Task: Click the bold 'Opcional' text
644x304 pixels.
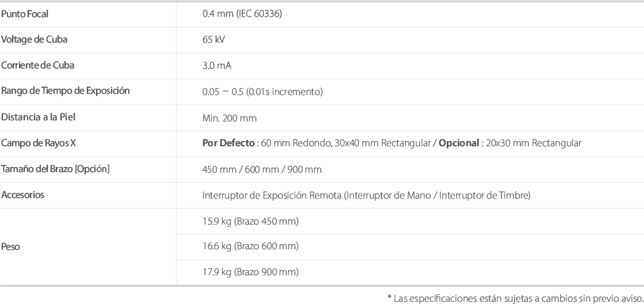Action: [459, 143]
